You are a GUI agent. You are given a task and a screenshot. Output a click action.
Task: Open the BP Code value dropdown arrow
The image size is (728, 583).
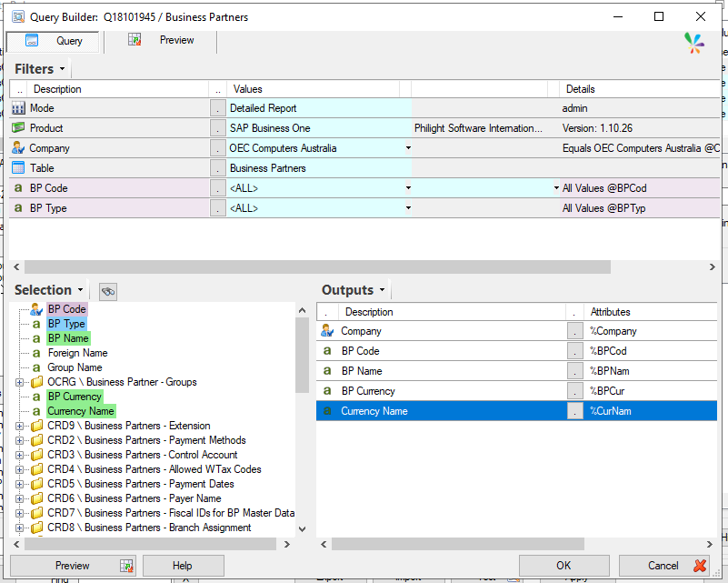click(408, 188)
